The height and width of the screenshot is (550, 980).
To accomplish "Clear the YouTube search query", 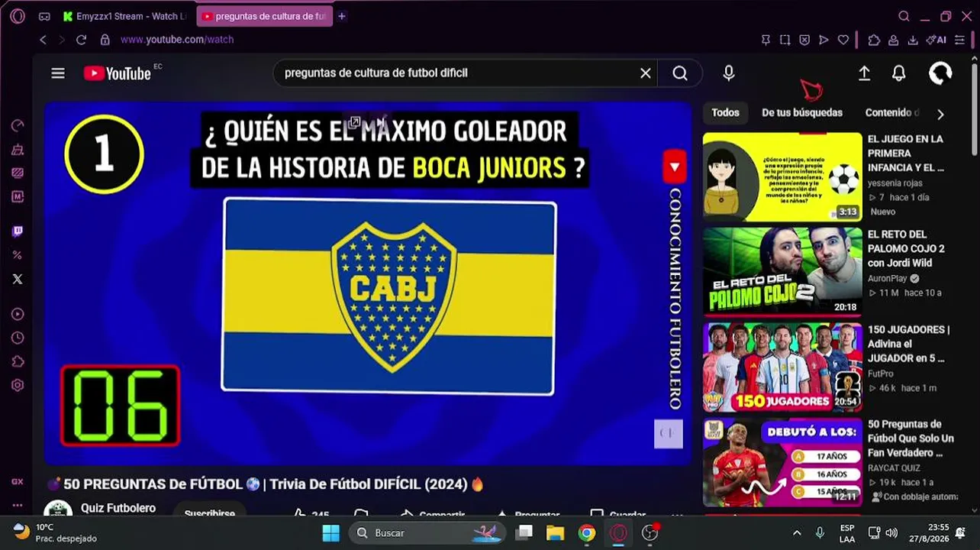I will [x=646, y=73].
